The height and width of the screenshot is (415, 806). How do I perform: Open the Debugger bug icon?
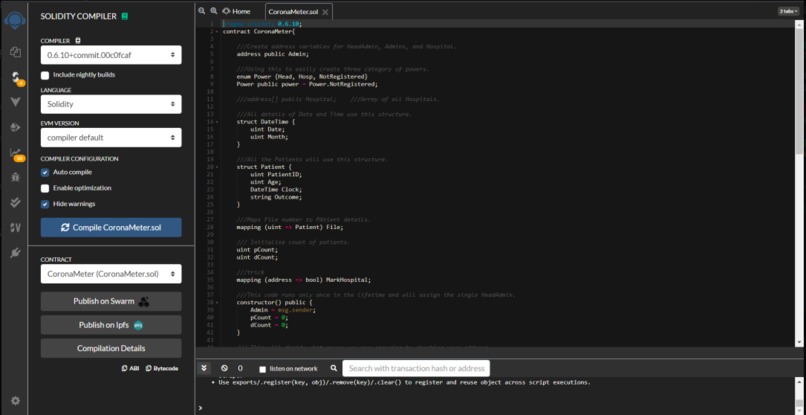click(15, 177)
